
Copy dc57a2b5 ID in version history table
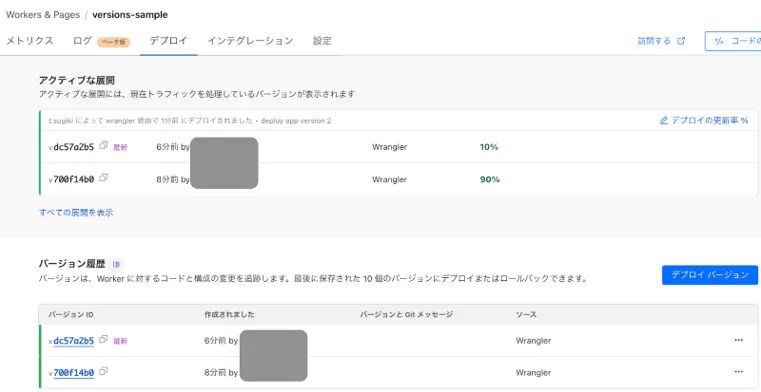click(103, 340)
